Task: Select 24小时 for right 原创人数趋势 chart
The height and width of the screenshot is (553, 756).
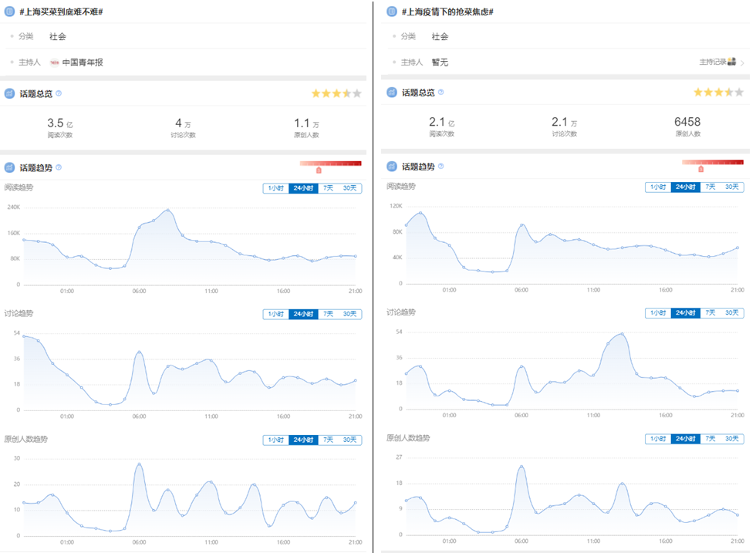Action: 686,439
